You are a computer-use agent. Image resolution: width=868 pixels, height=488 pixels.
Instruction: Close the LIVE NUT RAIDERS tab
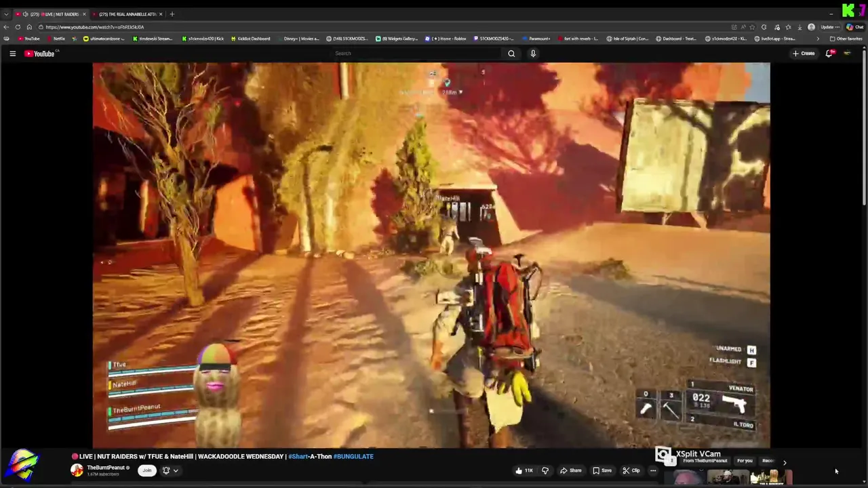[85, 14]
